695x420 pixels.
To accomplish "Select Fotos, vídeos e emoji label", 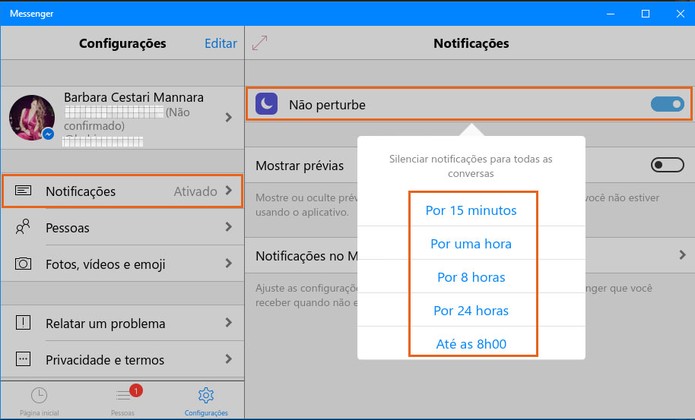I will coord(105,264).
